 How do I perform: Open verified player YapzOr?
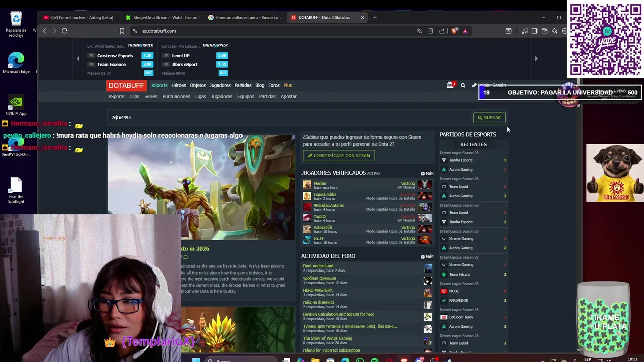click(320, 217)
